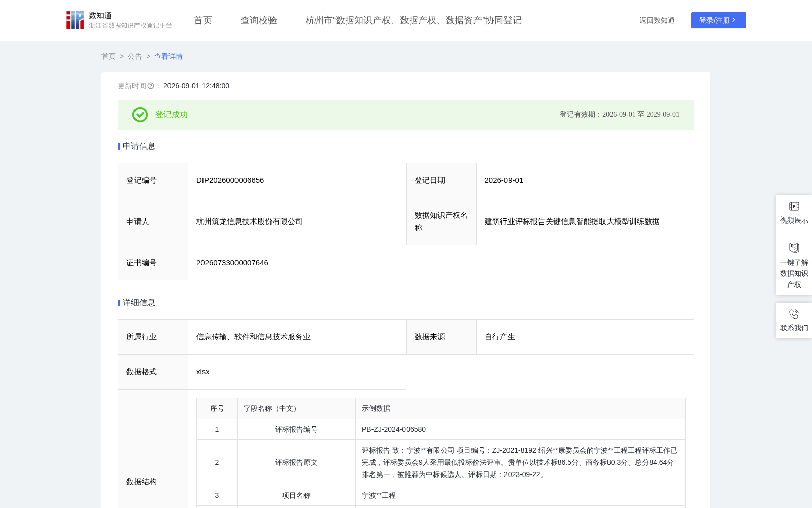Open 查询校验 navigation item
Viewport: 812px width, 508px height.
click(x=259, y=20)
